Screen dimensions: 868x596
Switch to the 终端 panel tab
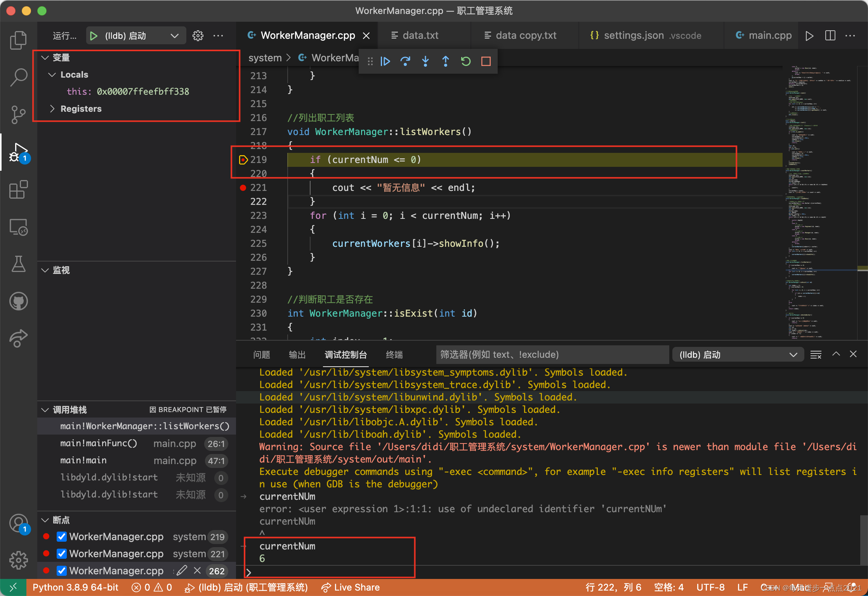(394, 355)
